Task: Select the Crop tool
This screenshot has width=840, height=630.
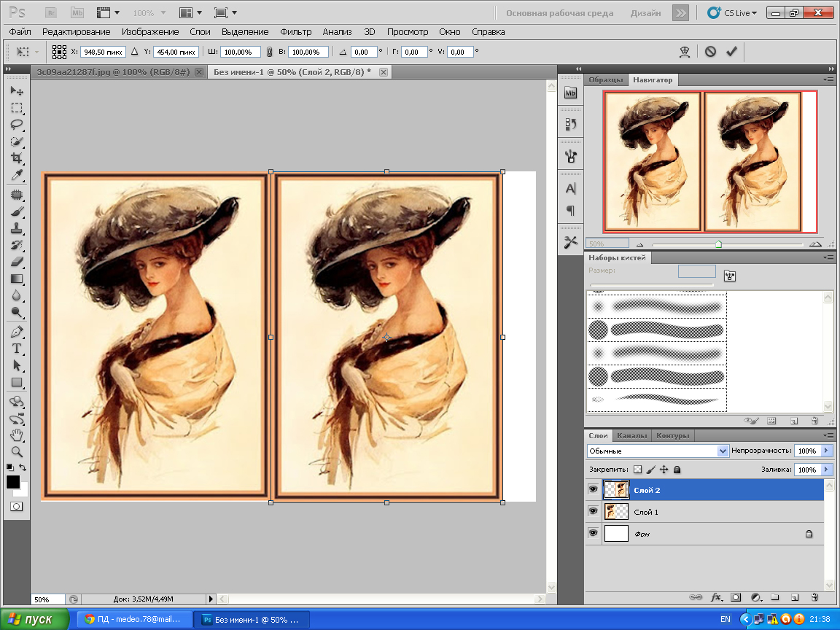Action: click(x=17, y=158)
